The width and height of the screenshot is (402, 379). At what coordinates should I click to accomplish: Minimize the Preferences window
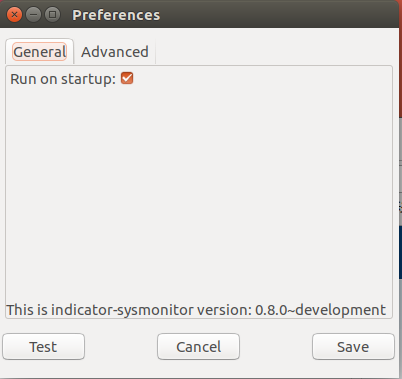click(x=33, y=15)
